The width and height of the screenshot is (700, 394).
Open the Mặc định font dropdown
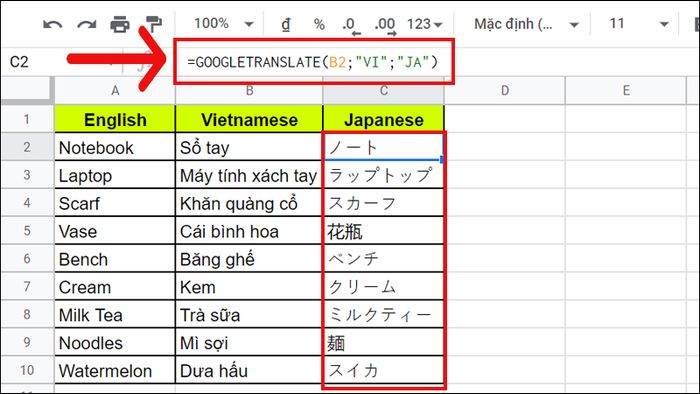(526, 24)
